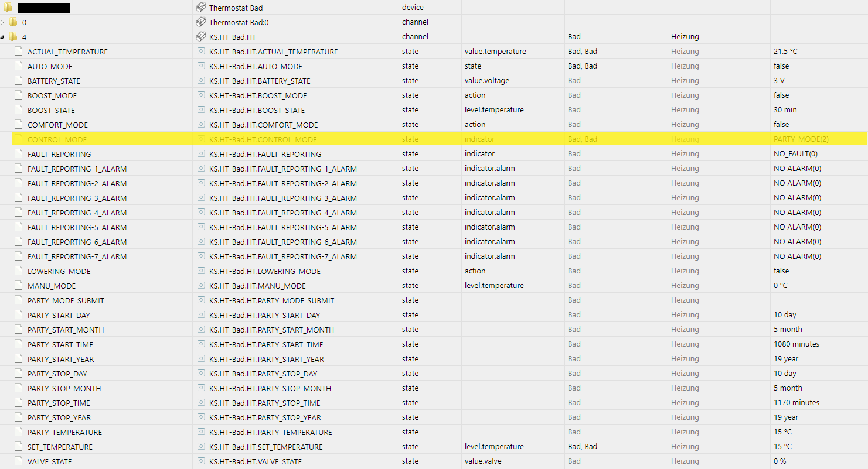Image resolution: width=868 pixels, height=469 pixels.
Task: Click the state icon before KS.HT-Bad.HT.ACTUAL_TEMPERATURE
Action: [201, 52]
